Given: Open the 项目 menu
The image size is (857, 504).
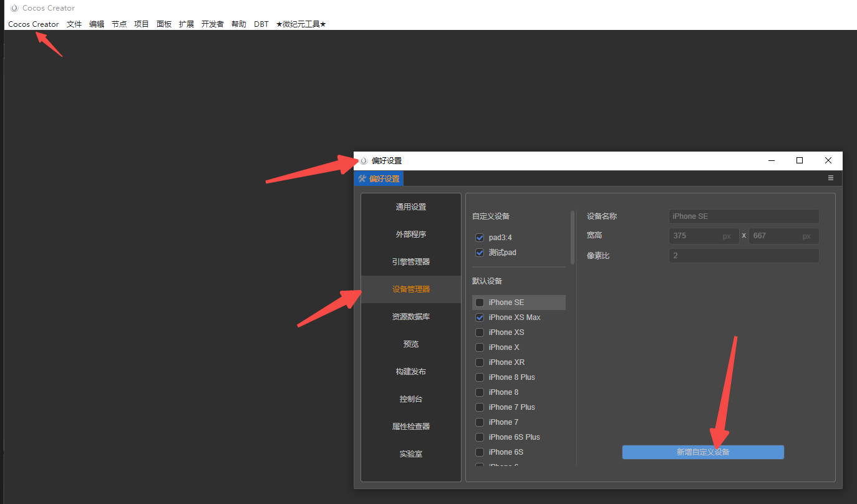Looking at the screenshot, I should coord(142,24).
